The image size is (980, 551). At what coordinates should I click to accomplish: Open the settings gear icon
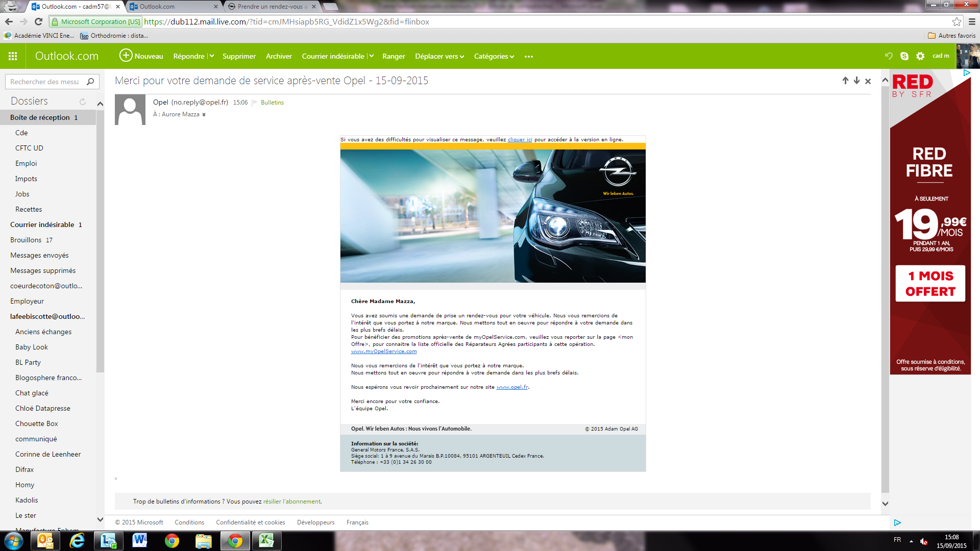[x=920, y=56]
